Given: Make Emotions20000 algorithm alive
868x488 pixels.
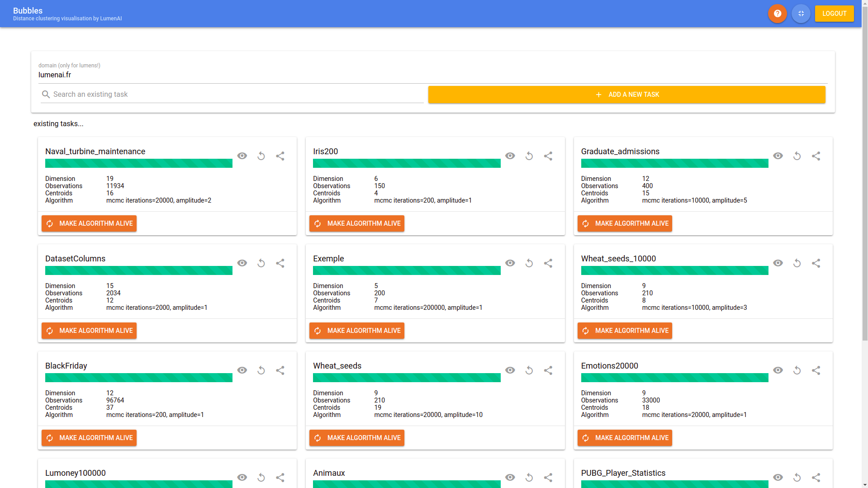Looking at the screenshot, I should point(625,438).
